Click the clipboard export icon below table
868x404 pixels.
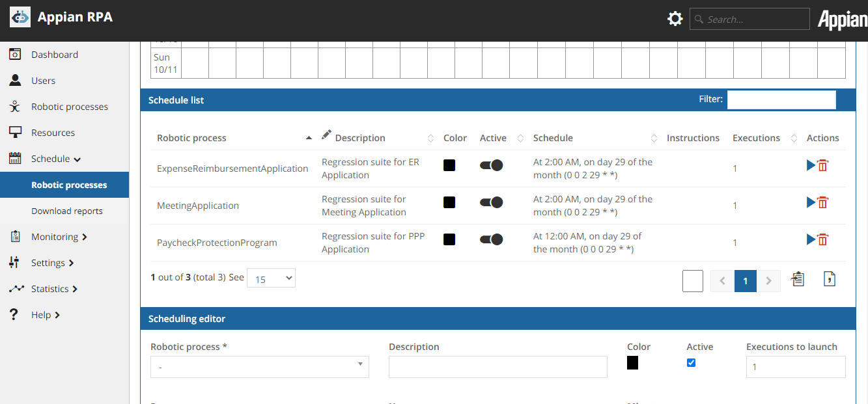coord(798,279)
